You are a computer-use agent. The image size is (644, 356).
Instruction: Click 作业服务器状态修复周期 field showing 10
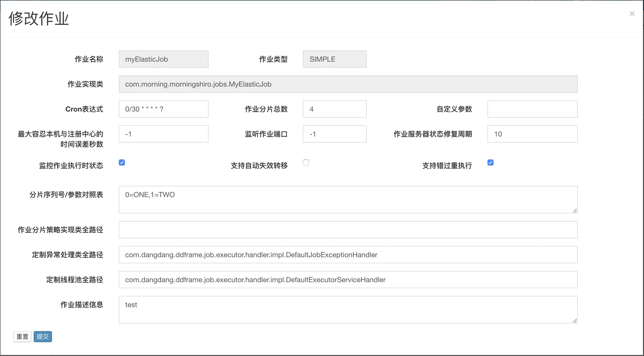coord(532,134)
